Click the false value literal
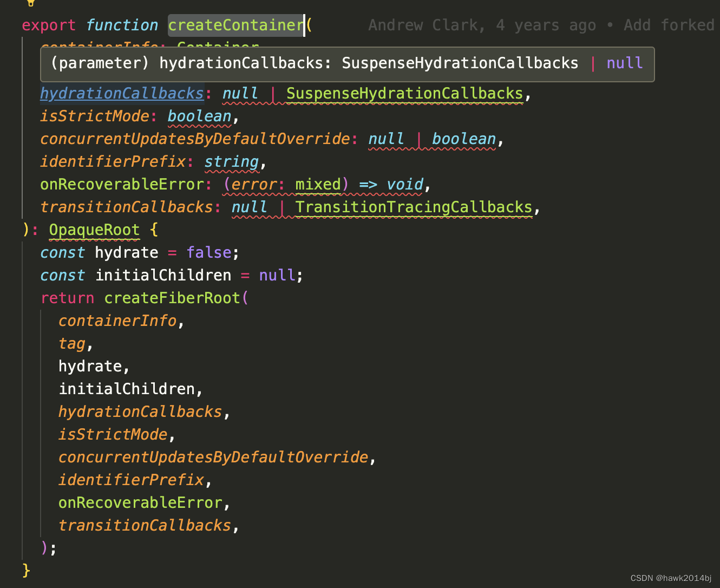The width and height of the screenshot is (720, 588). 209,253
